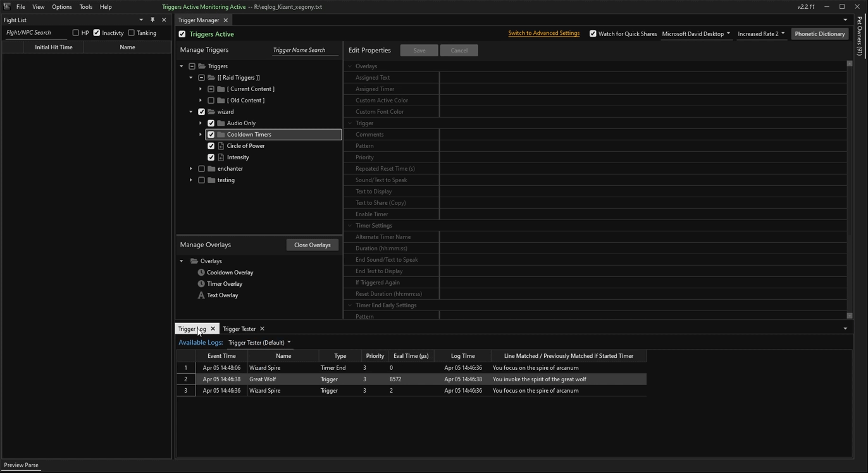Screen dimensions: 868x473
Task: Close the Fight List panel
Action: 164,20
